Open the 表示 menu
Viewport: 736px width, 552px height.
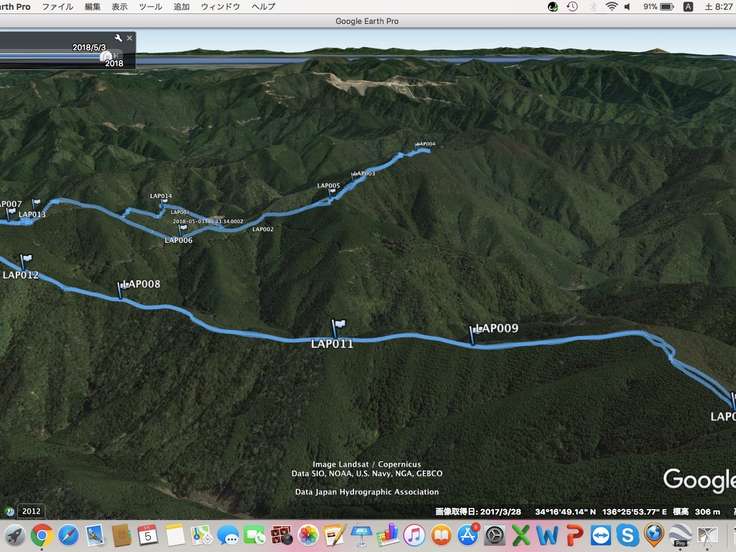click(x=120, y=7)
